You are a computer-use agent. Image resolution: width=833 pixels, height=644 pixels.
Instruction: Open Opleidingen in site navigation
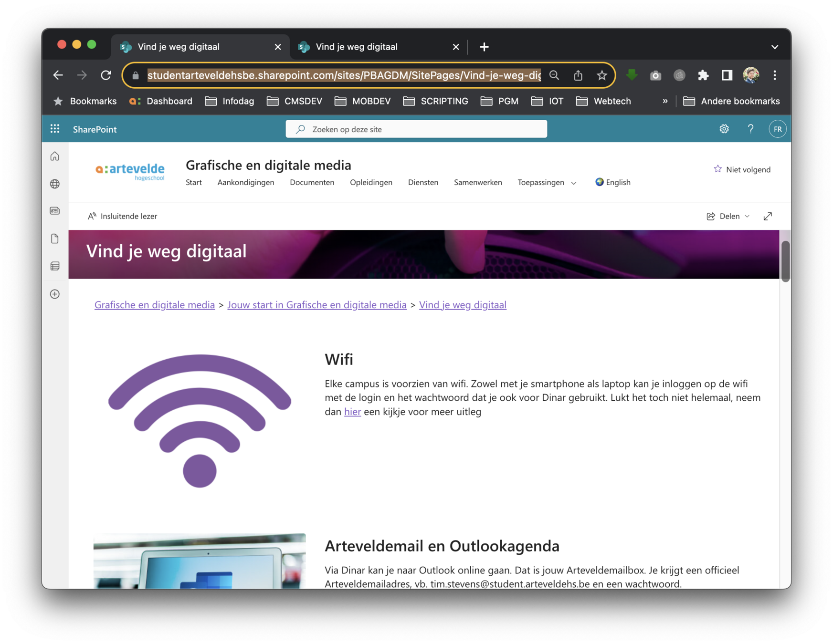(x=371, y=182)
